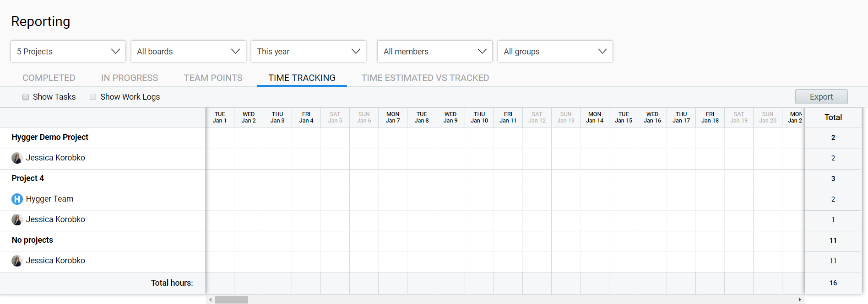Go to the In Progress tab
The image size is (868, 304).
tap(130, 78)
